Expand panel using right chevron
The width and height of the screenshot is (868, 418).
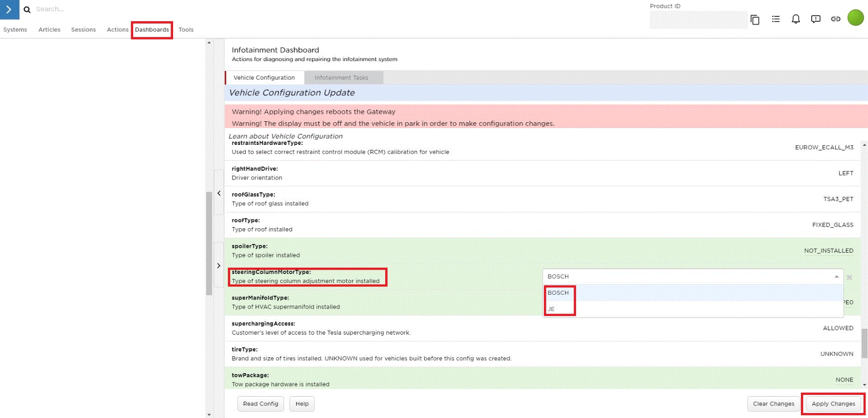click(x=219, y=266)
